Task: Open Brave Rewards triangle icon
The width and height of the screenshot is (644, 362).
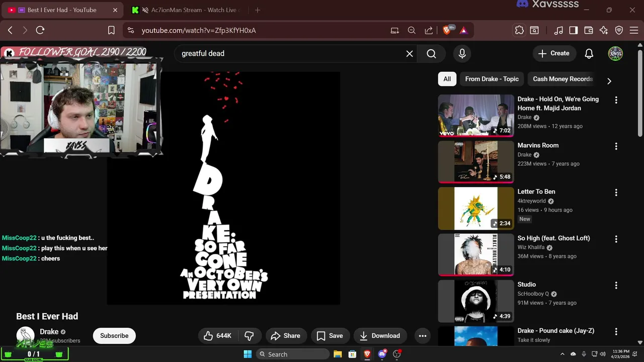Action: pyautogui.click(x=463, y=30)
